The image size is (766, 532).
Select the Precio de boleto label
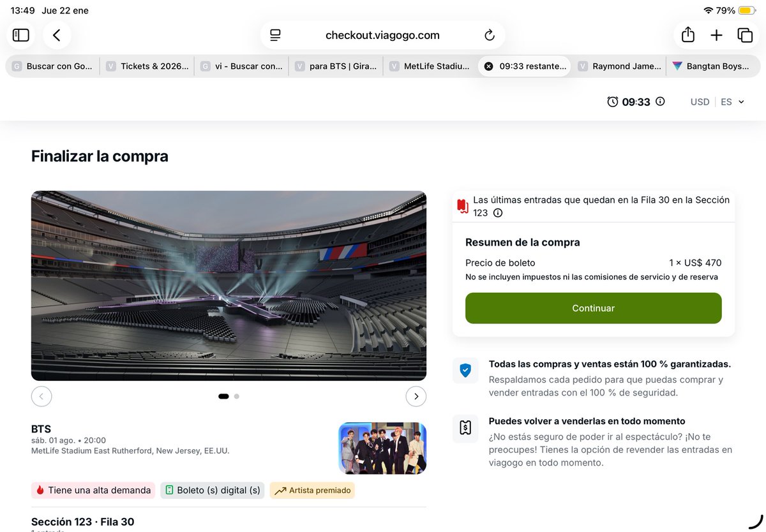[500, 263]
